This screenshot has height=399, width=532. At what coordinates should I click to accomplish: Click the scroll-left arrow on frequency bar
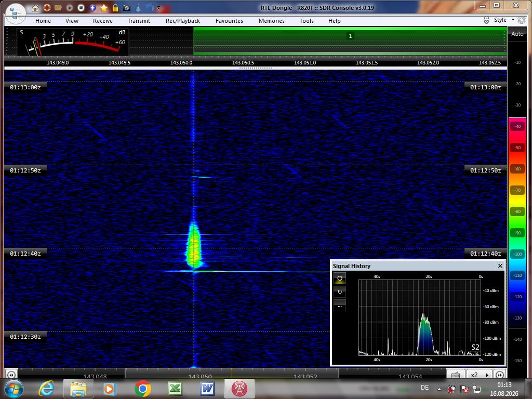(11, 375)
